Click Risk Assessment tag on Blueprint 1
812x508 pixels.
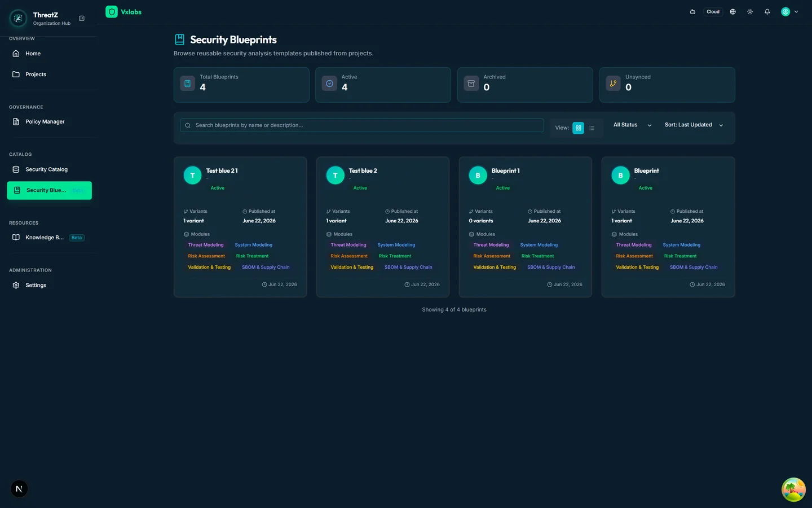click(x=492, y=256)
